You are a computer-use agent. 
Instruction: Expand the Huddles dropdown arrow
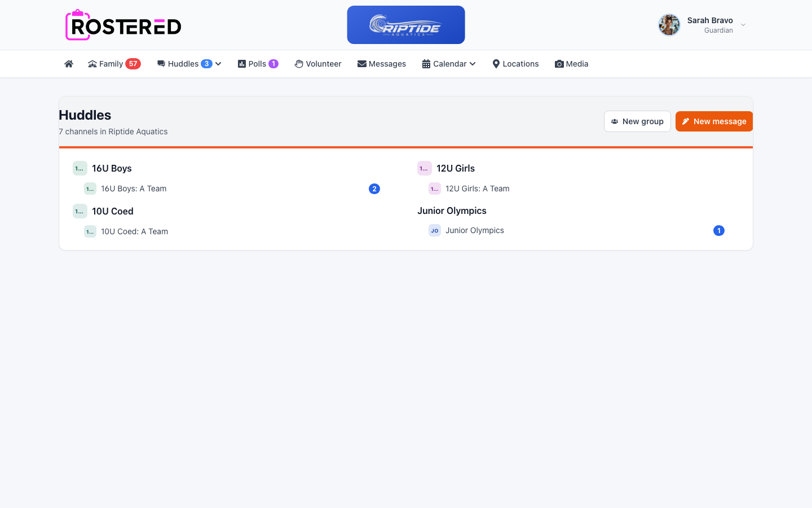tap(218, 64)
